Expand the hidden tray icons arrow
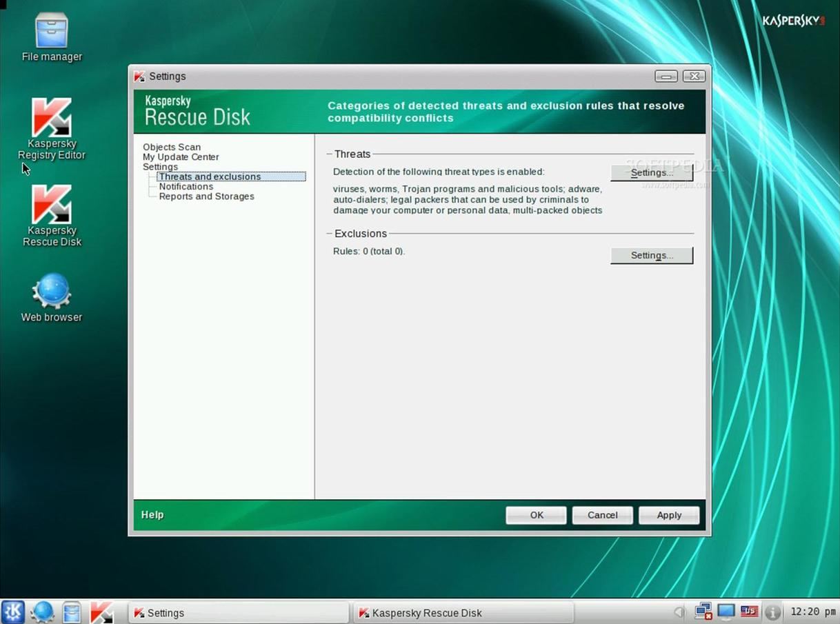The width and height of the screenshot is (840, 624). point(679,612)
